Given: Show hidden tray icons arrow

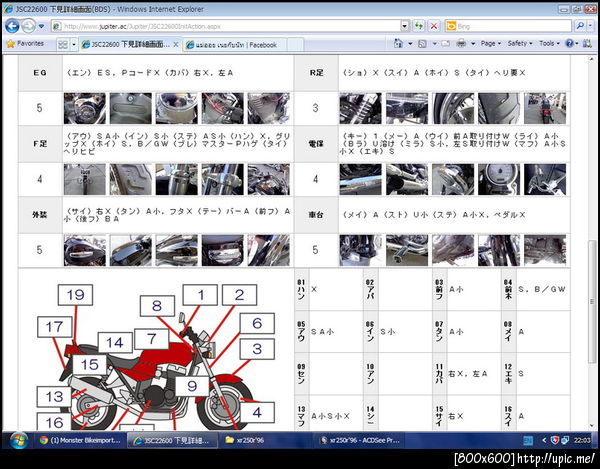Looking at the screenshot, I should (544, 440).
